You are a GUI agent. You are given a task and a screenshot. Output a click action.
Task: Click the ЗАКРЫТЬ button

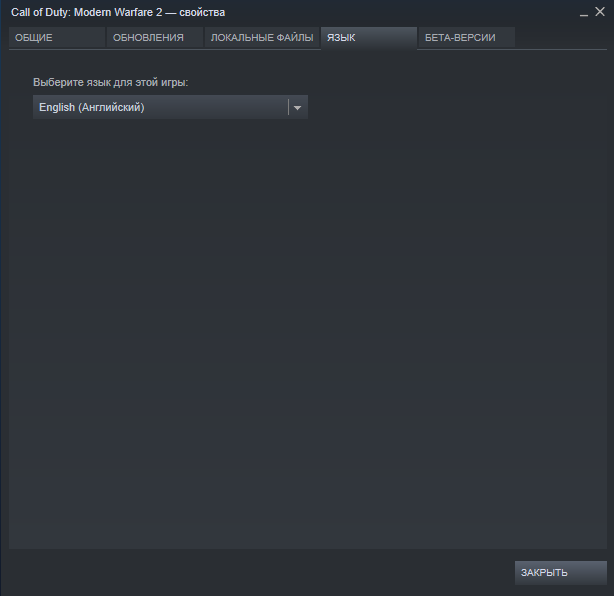point(561,573)
